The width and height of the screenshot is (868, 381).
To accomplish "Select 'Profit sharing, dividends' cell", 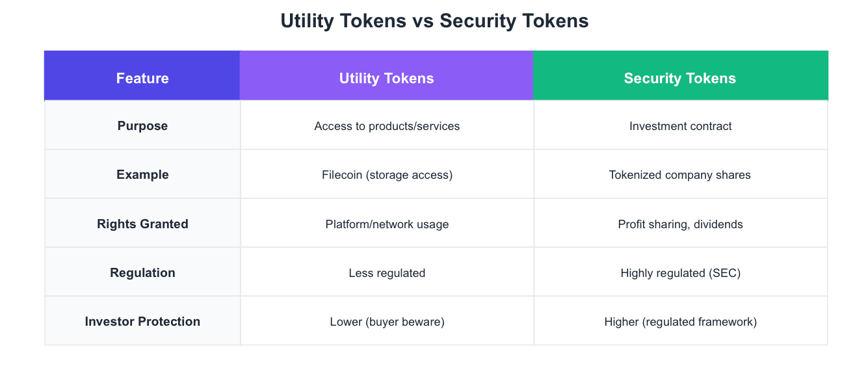I will [x=680, y=224].
